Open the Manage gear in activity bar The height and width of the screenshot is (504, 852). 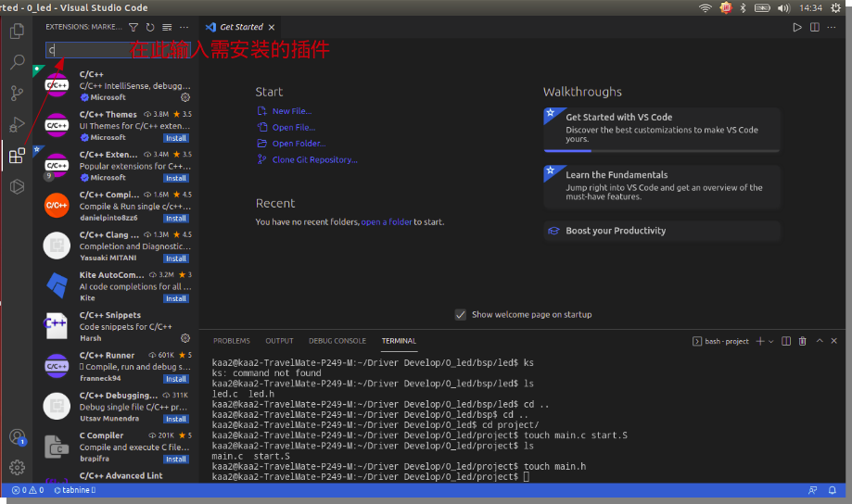point(17,467)
